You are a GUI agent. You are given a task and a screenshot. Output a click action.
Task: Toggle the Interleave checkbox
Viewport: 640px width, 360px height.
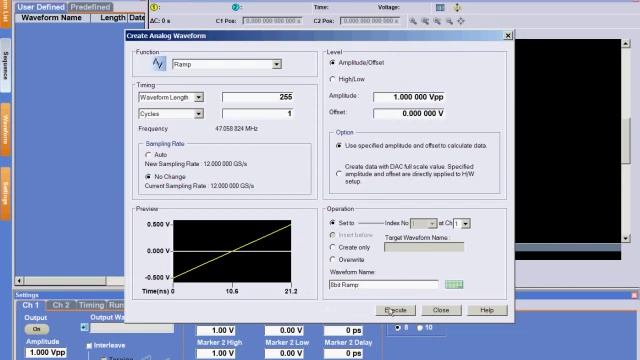[x=89, y=346]
